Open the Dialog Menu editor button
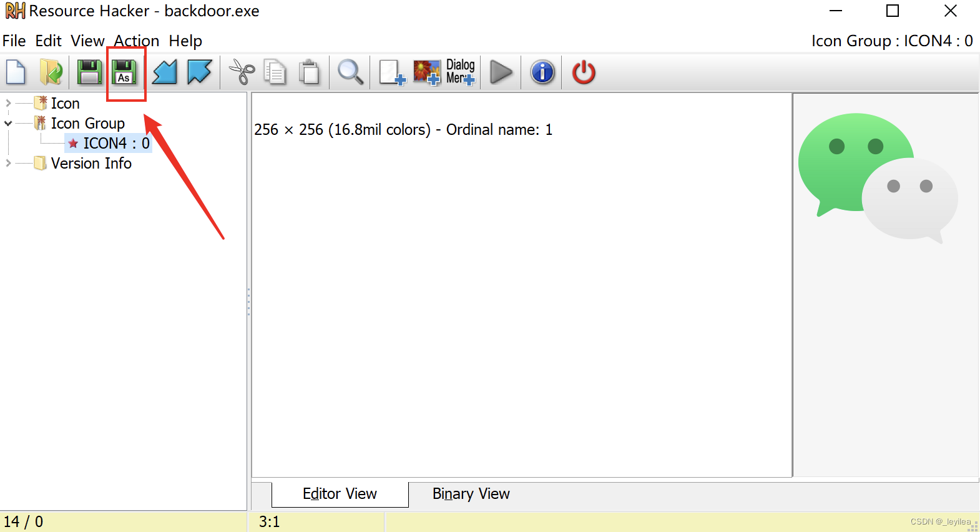Viewport: 980px width, 532px height. coord(461,72)
